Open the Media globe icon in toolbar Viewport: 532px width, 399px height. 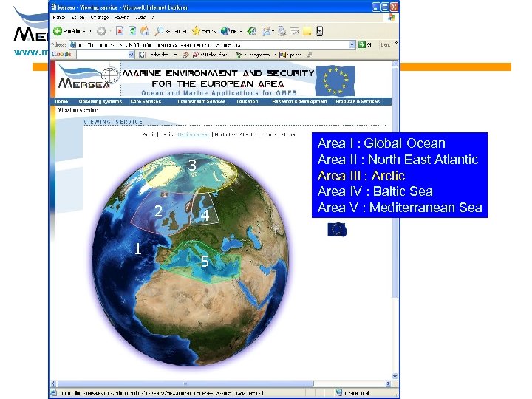click(x=225, y=31)
